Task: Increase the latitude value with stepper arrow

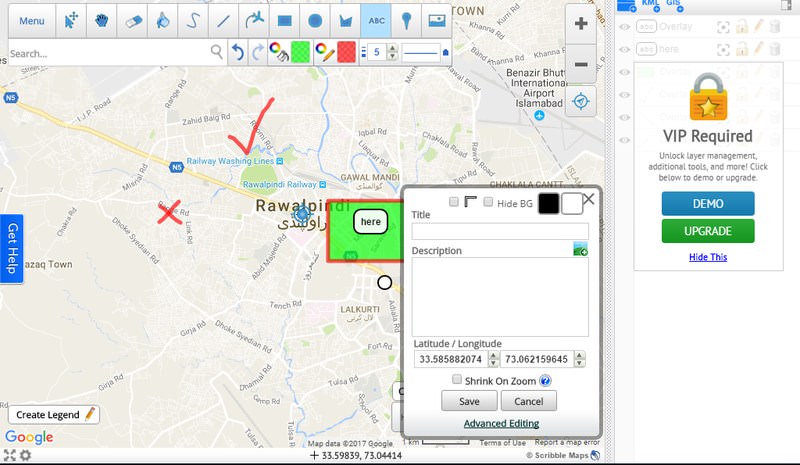Action: point(493,355)
